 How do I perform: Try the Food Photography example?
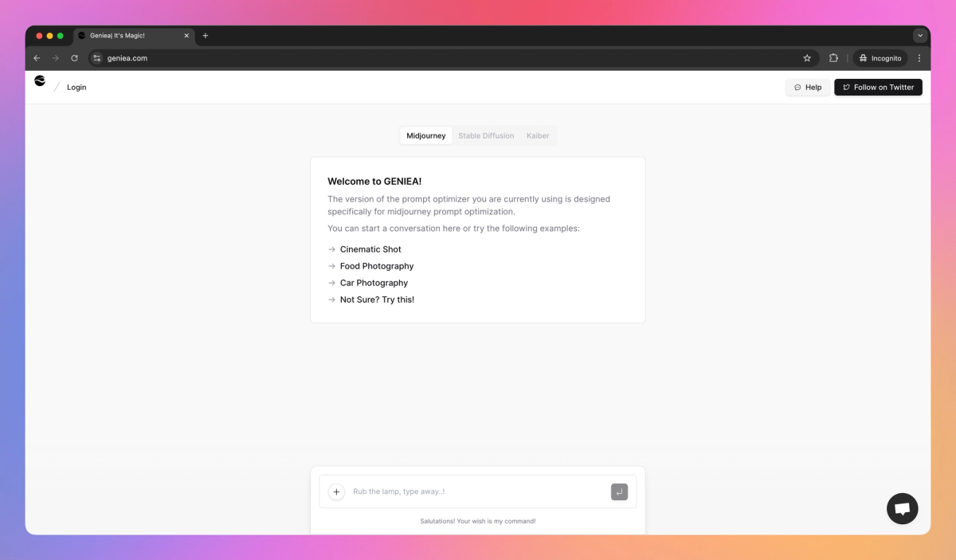click(376, 265)
